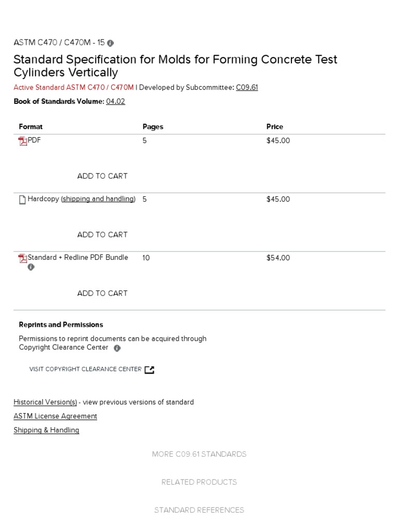View Historical Version(s) of the standard

click(x=45, y=402)
